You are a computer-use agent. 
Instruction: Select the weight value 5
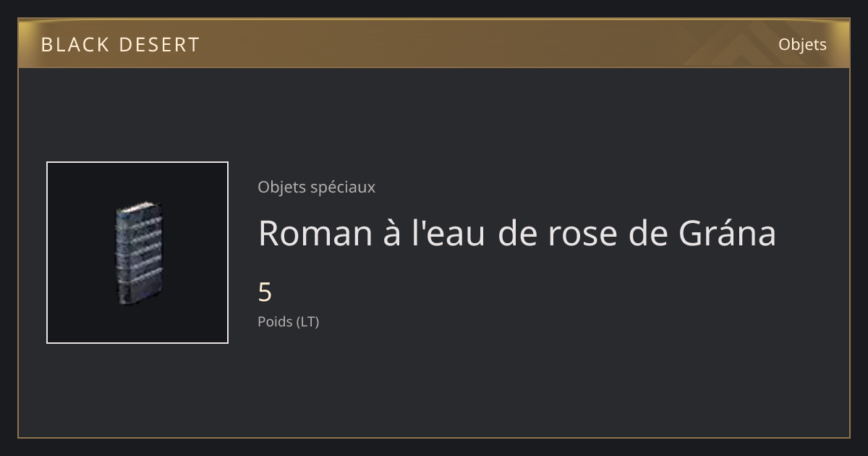[265, 292]
